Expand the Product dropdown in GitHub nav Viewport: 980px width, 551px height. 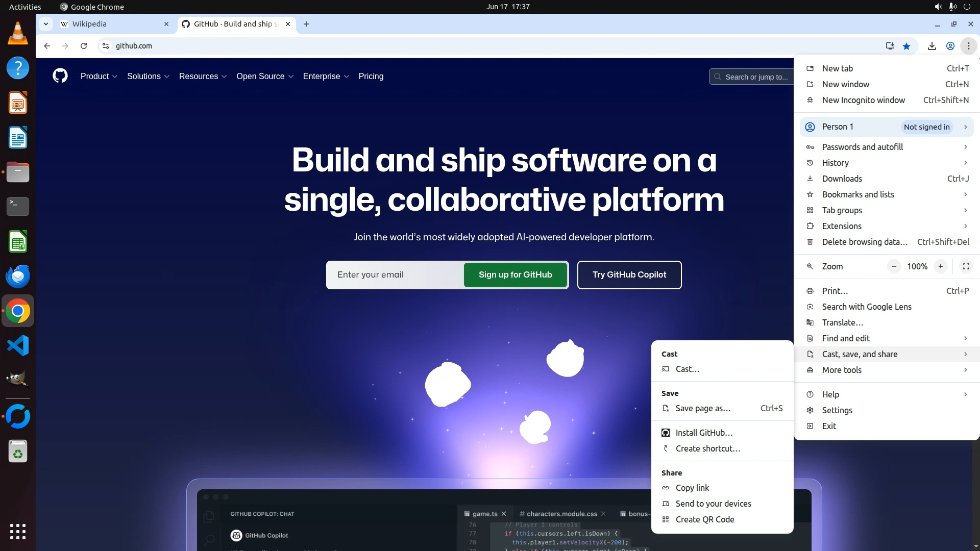[x=99, y=76]
